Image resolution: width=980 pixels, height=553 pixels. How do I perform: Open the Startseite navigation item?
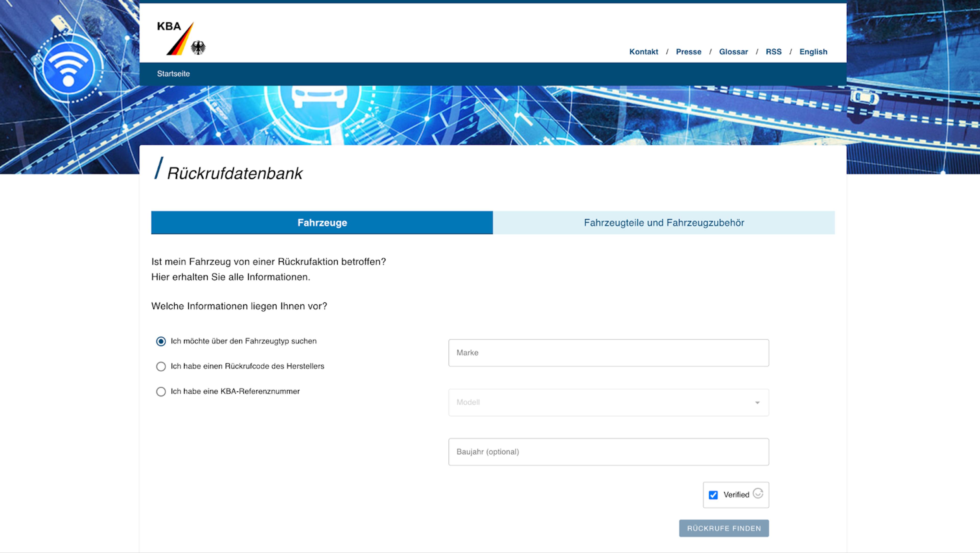[x=174, y=74]
